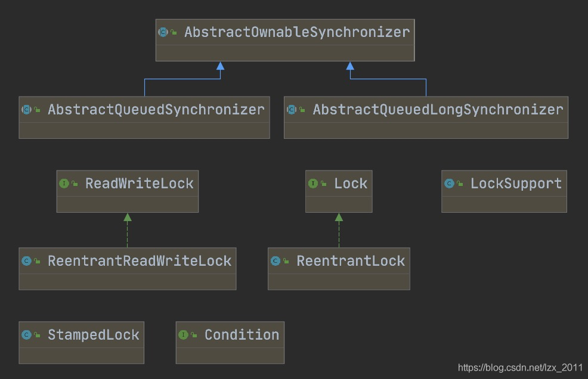588x379 pixels.
Task: Click the StampedLock class icon
Action: pos(27,335)
